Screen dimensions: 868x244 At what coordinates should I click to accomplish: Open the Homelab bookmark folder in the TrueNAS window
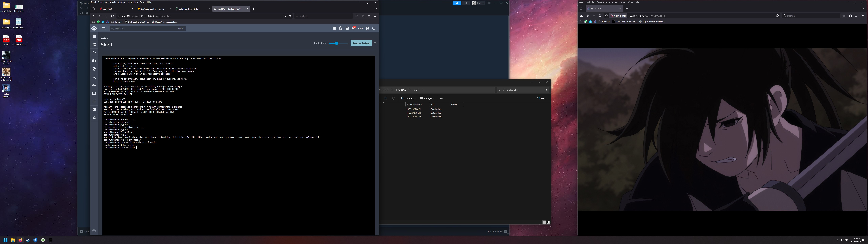tap(117, 22)
